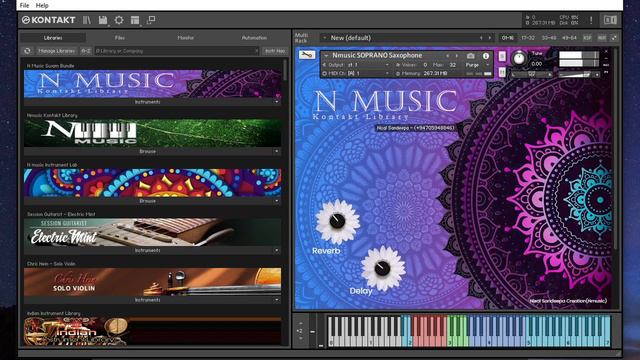The image size is (640, 360).
Task: Click the saxophone instrument icon
Action: (307, 55)
